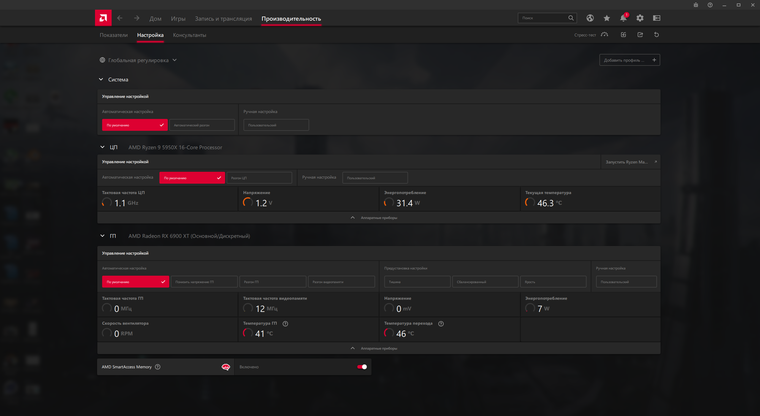Click the export profile icon

(640, 35)
